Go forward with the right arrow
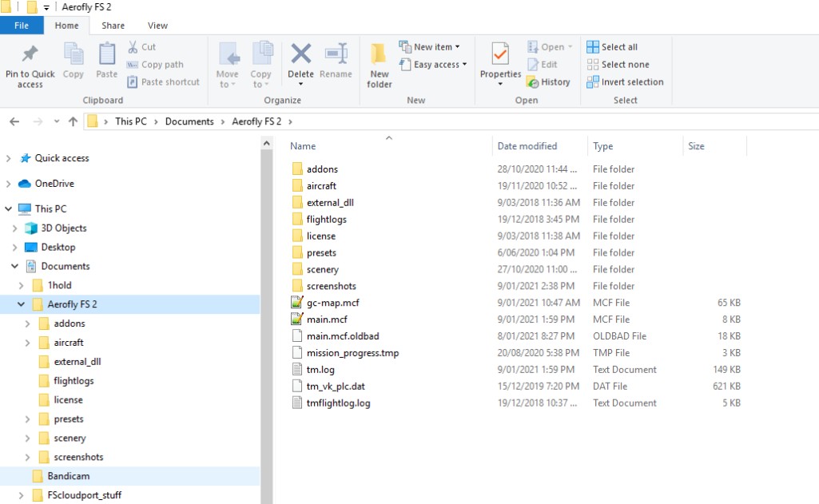 click(x=38, y=121)
